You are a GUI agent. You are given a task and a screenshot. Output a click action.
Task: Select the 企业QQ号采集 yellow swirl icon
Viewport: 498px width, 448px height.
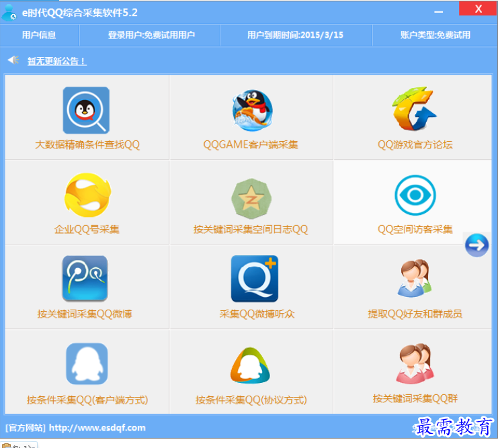[x=87, y=195]
